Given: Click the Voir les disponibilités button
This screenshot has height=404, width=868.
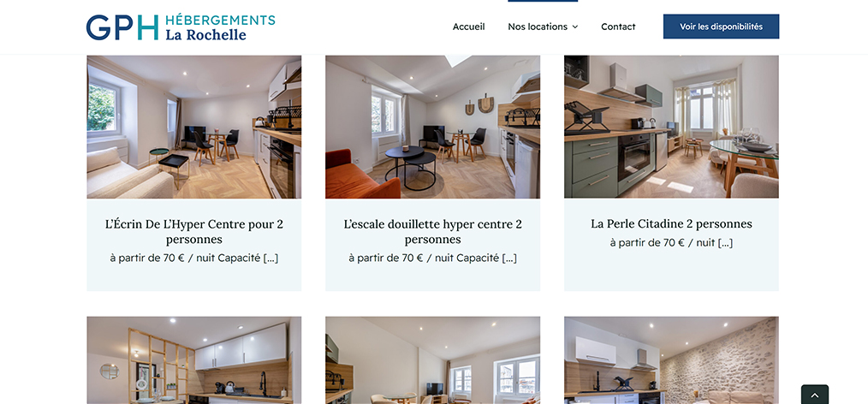Looking at the screenshot, I should click(x=721, y=27).
